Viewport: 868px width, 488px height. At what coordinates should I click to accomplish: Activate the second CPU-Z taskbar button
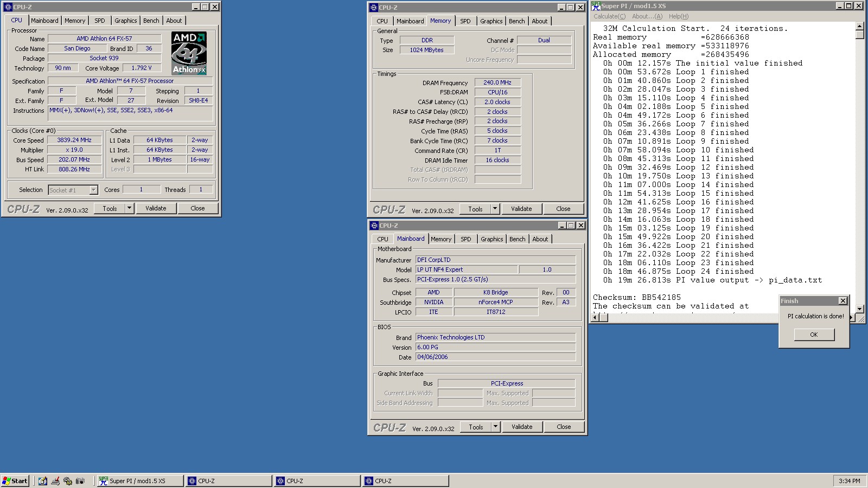(x=317, y=481)
